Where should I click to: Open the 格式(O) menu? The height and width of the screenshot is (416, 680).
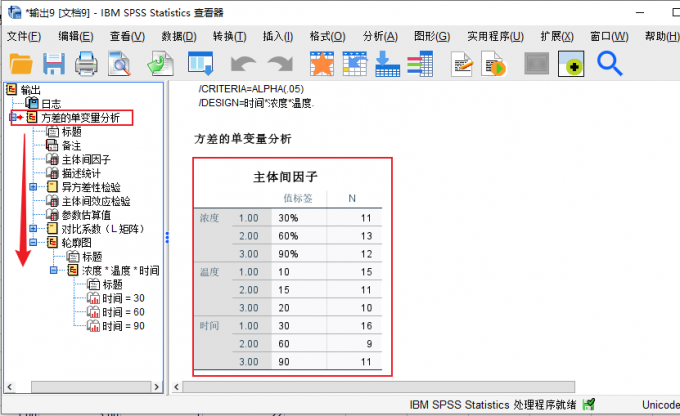[x=327, y=36]
